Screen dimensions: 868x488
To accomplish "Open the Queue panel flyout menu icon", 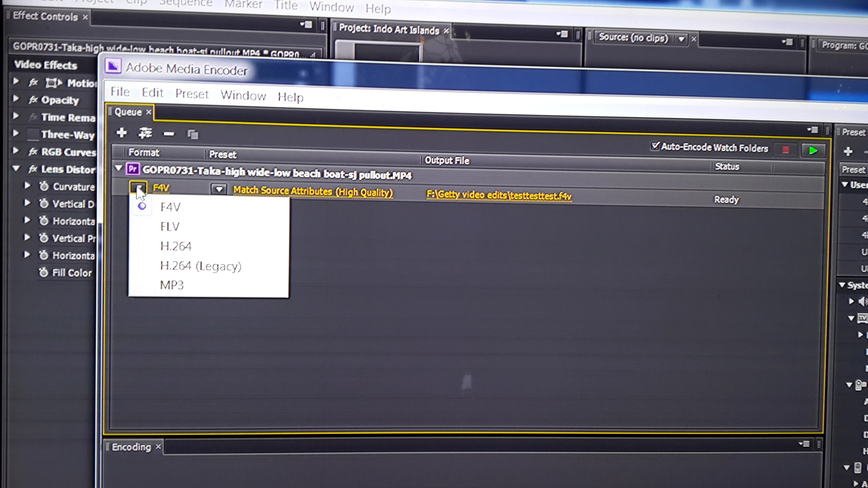I will coord(813,130).
